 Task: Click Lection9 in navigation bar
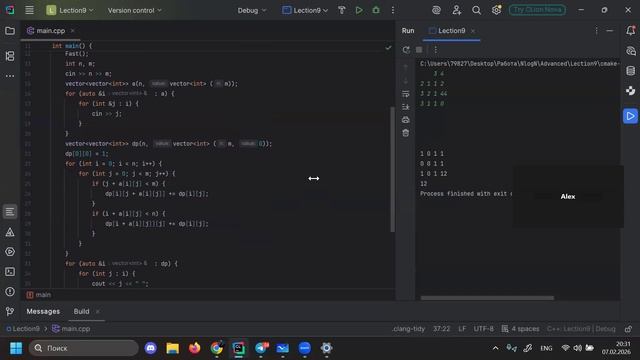click(x=23, y=329)
